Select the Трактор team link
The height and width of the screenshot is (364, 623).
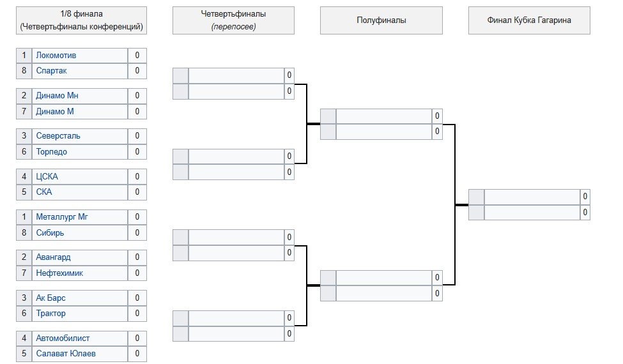coord(51,314)
